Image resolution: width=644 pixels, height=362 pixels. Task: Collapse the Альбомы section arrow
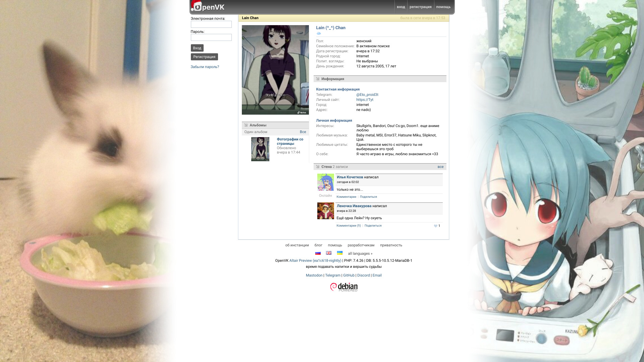(x=246, y=125)
